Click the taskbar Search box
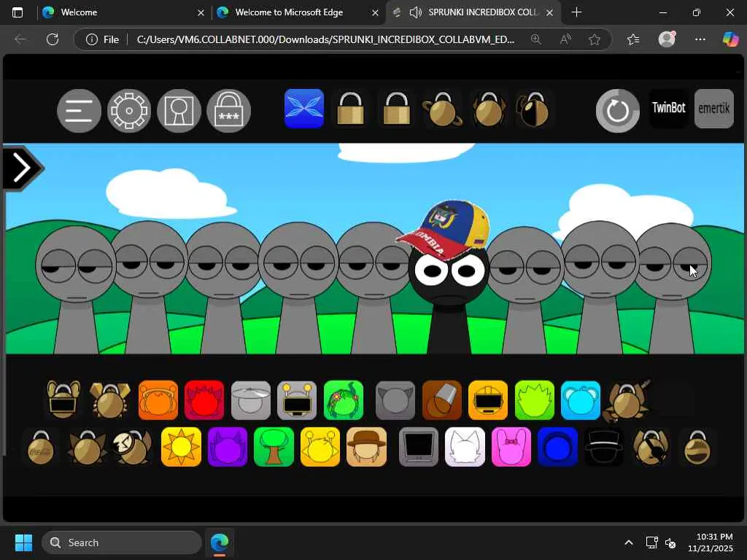 click(122, 542)
